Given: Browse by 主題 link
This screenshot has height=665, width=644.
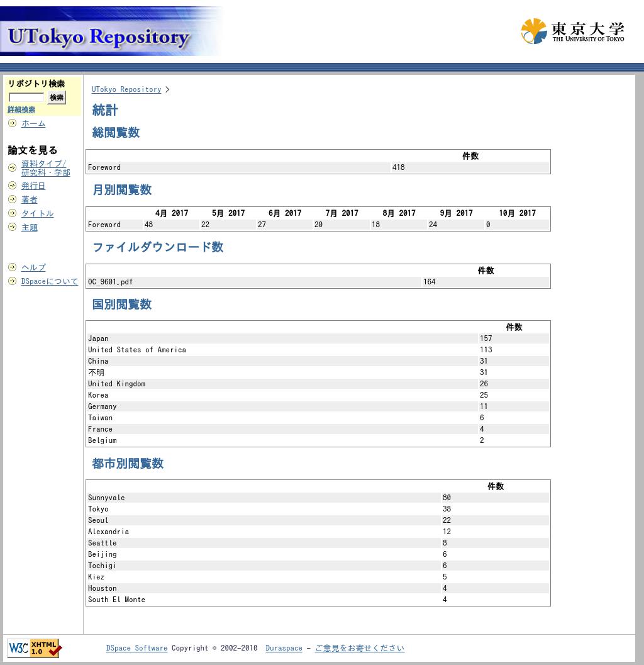Looking at the screenshot, I should (30, 227).
